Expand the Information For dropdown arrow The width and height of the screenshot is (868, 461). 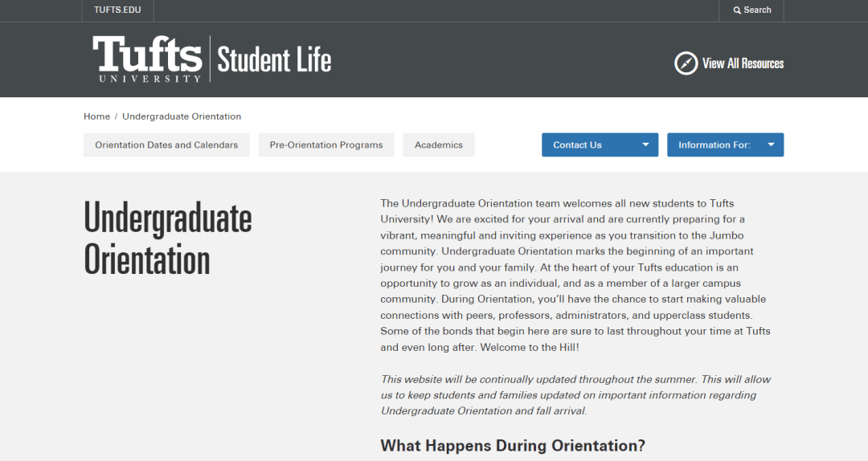tap(771, 145)
